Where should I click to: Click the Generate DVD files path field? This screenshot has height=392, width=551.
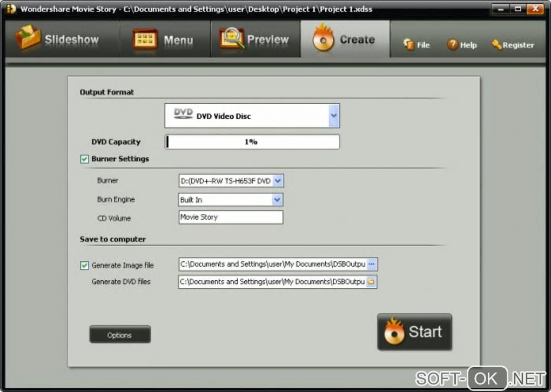[272, 282]
